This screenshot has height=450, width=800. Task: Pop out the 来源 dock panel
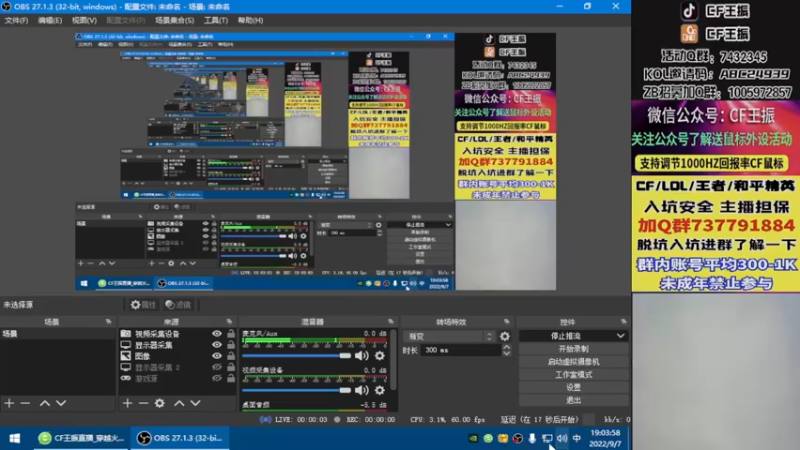click(229, 321)
